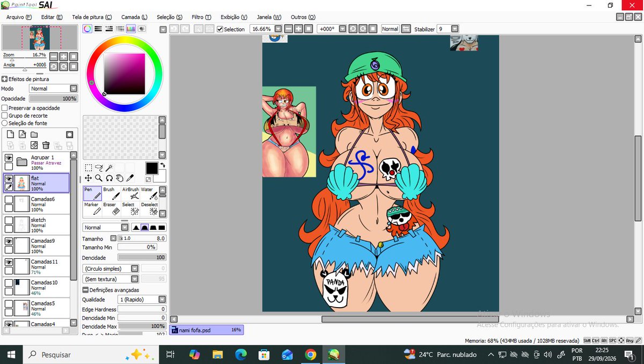The height and width of the screenshot is (364, 644).
Task: Pick the magic wand tool
Action: (109, 168)
